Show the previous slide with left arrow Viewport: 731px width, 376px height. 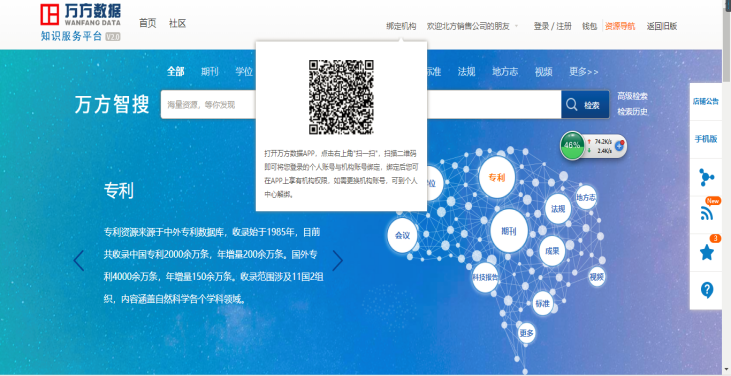point(79,261)
